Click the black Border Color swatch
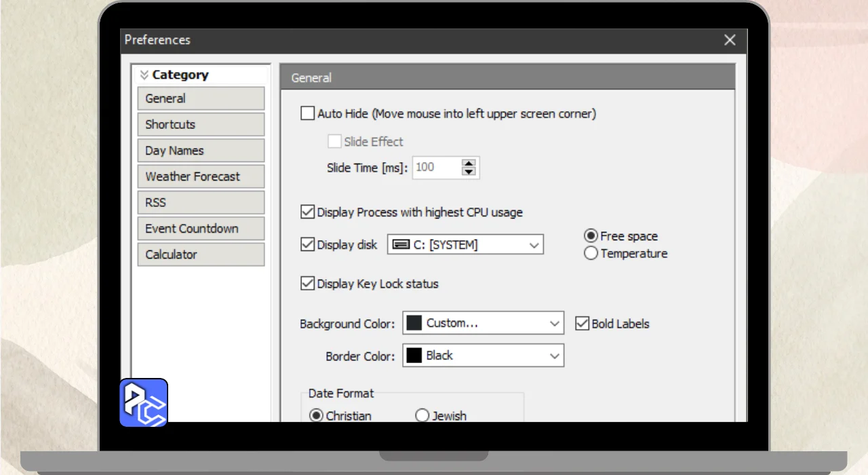 414,356
